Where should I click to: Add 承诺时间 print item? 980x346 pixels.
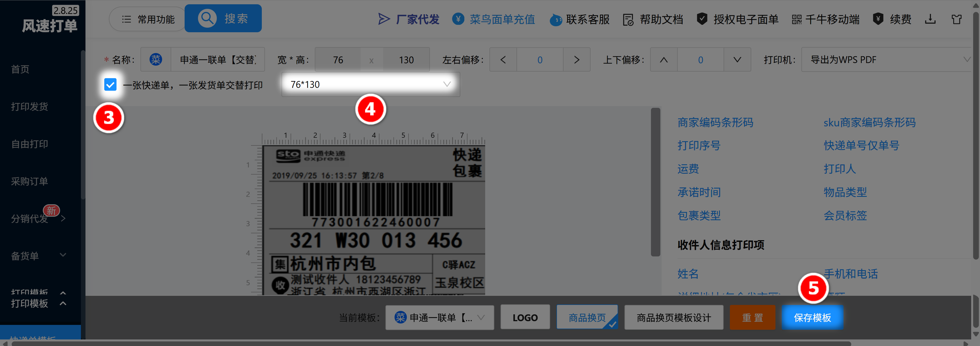[699, 192]
